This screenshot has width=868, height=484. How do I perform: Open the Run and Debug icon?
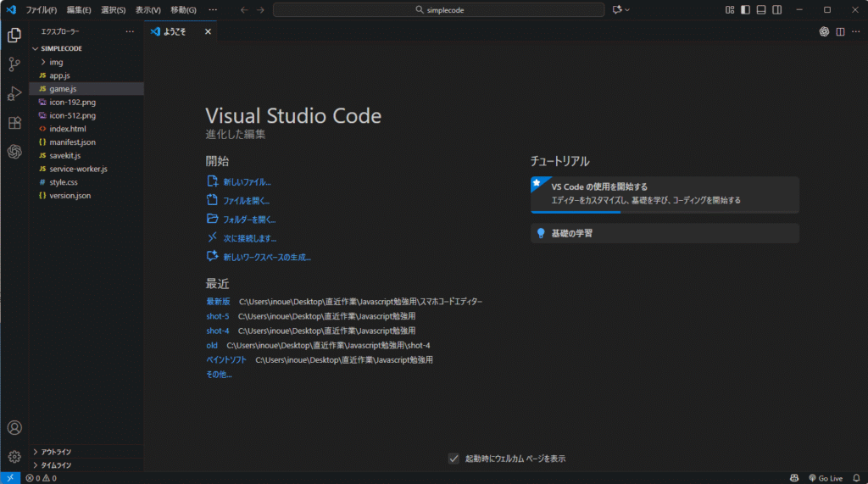pos(14,93)
